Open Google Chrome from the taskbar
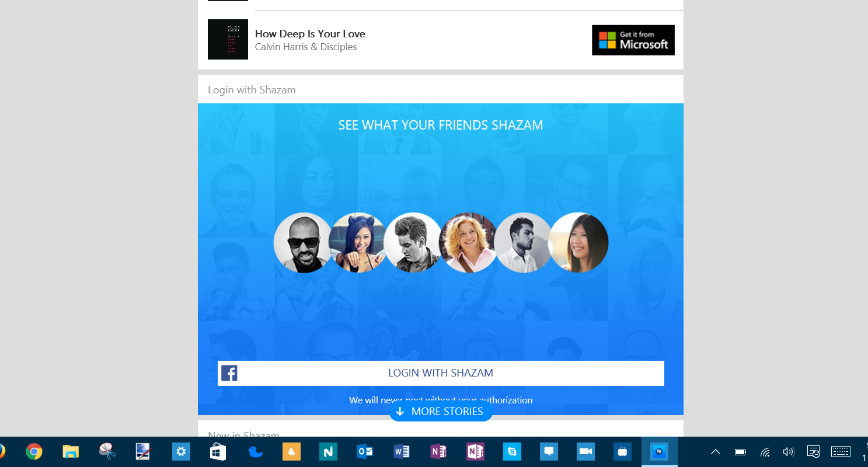Viewport: 868px width, 467px height. 34,451
